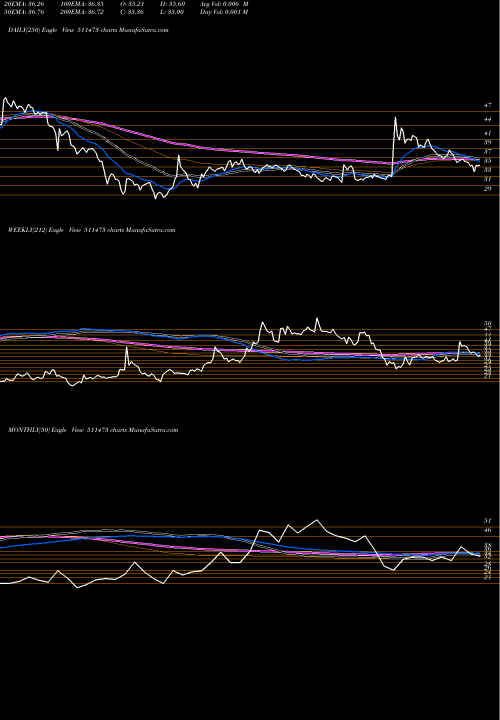500x720 pixels.
Task: Click price label 44 on daily chart
Action: 488,119
